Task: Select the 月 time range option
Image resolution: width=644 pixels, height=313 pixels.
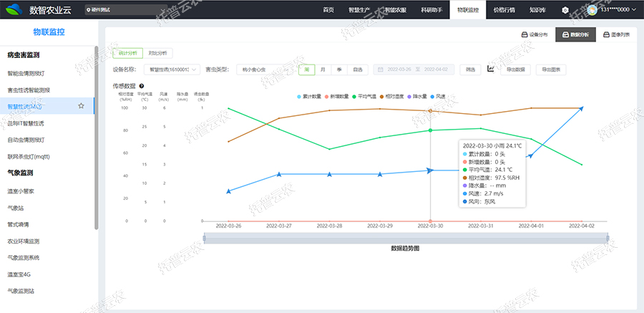Action: [323, 69]
